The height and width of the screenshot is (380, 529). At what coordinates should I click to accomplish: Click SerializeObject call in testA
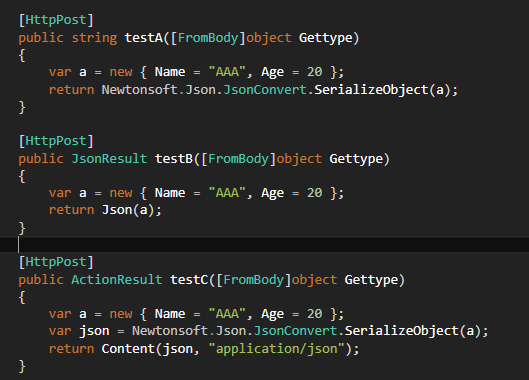371,90
